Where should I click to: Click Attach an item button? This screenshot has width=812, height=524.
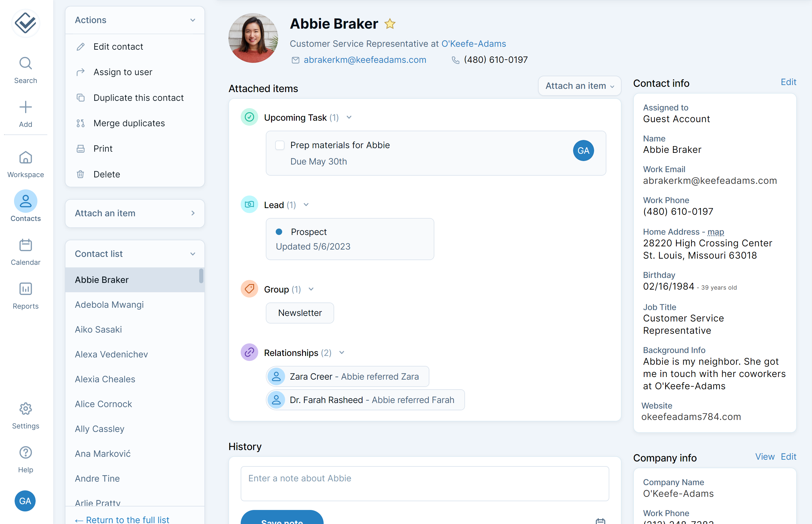point(577,85)
